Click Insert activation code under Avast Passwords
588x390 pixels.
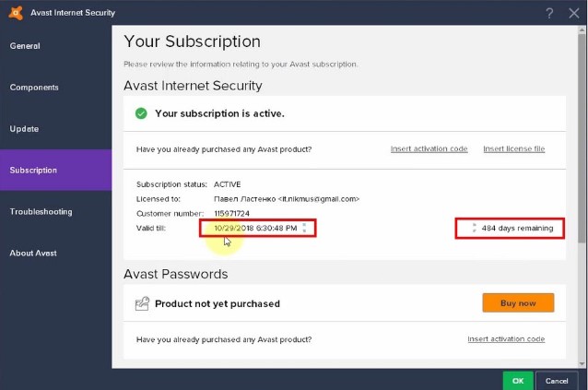506,339
